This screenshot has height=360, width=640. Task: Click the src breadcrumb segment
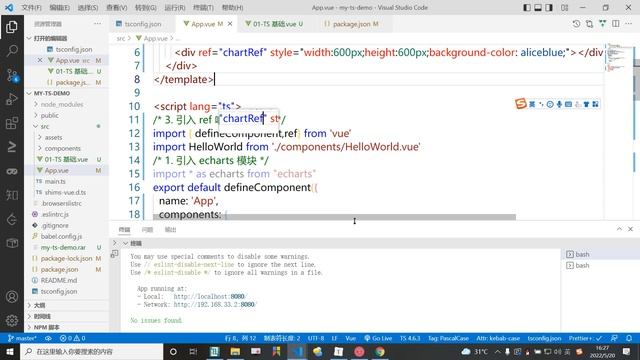point(121,38)
